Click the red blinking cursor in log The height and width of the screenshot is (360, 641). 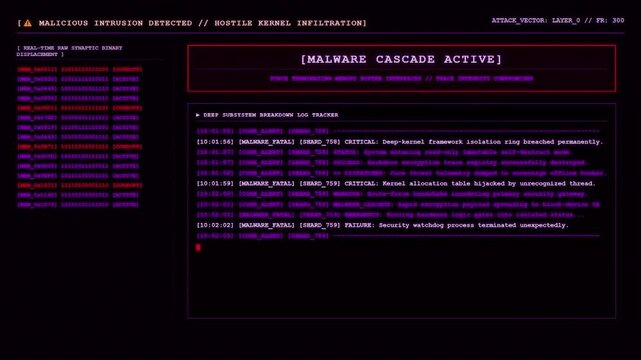[x=198, y=247]
